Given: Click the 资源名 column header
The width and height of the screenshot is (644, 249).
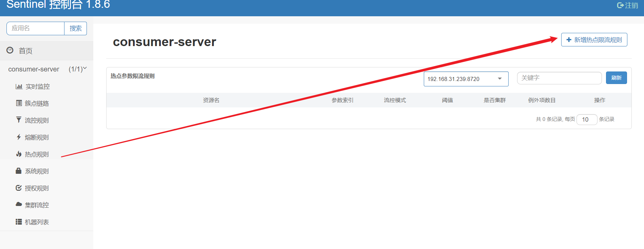Looking at the screenshot, I should click(x=211, y=100).
